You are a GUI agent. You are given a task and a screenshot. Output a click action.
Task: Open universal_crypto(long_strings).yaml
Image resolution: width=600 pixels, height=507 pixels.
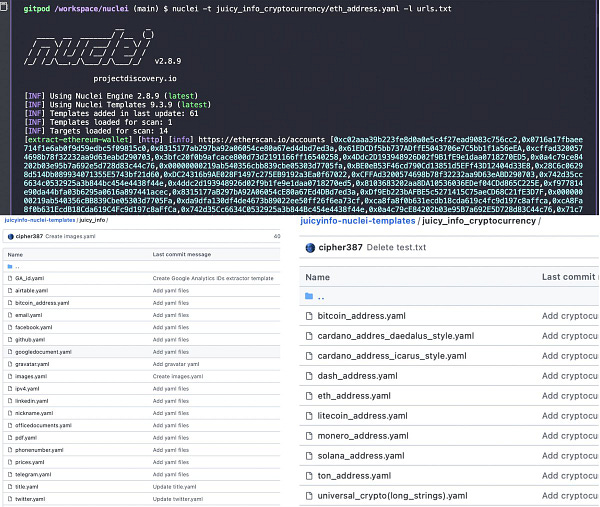392,496
